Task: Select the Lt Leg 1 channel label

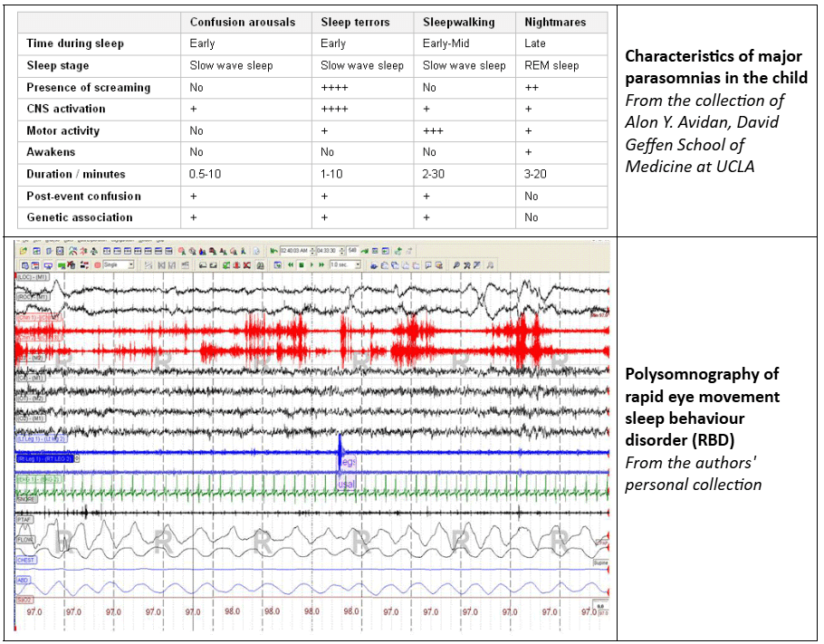Action: [42, 438]
